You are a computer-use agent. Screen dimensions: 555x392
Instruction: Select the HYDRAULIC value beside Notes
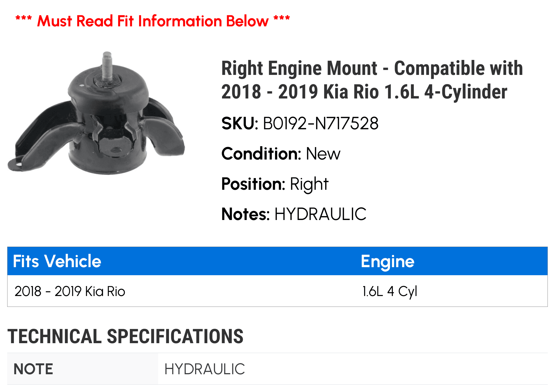[x=320, y=214]
